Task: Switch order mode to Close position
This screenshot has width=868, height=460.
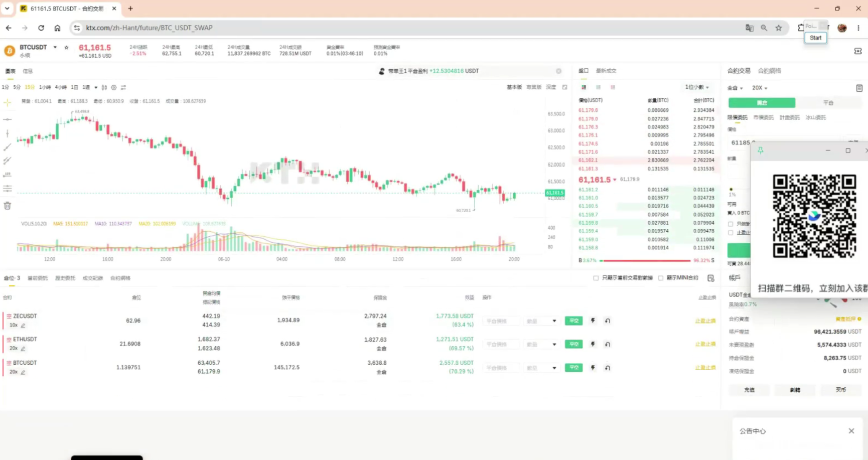Action: tap(828, 103)
